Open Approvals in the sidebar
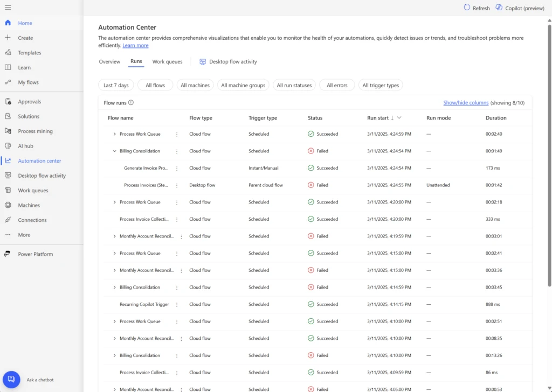Viewport: 552px width, 392px height. tap(30, 101)
